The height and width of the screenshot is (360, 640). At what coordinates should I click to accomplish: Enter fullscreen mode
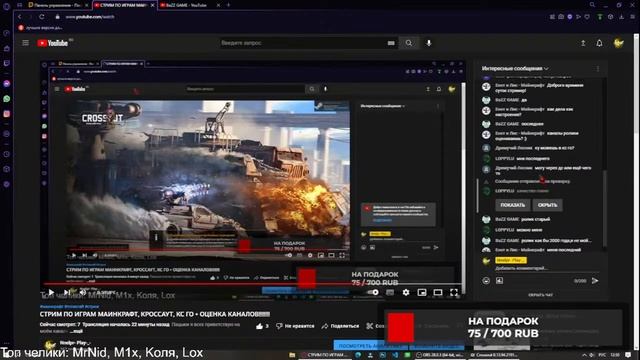(454, 292)
